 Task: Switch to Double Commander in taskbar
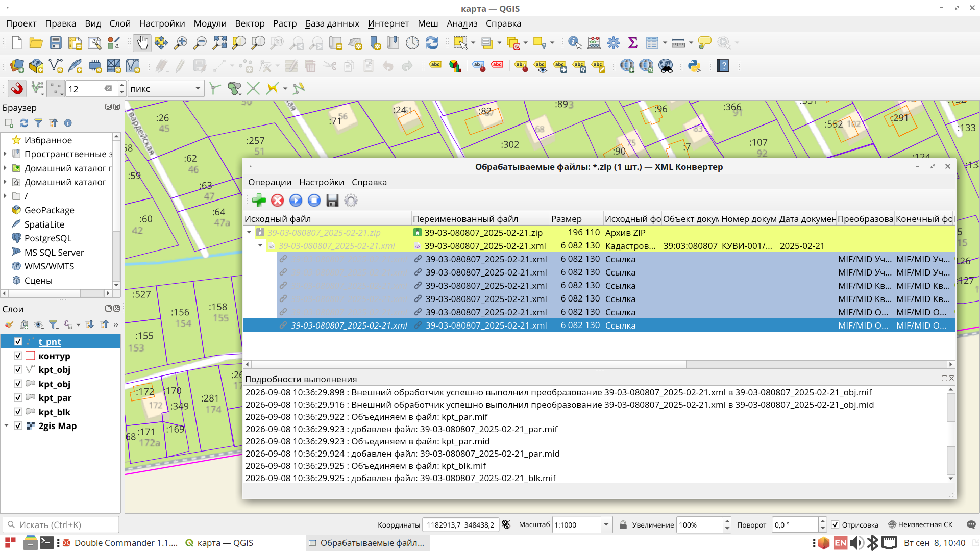(x=120, y=543)
